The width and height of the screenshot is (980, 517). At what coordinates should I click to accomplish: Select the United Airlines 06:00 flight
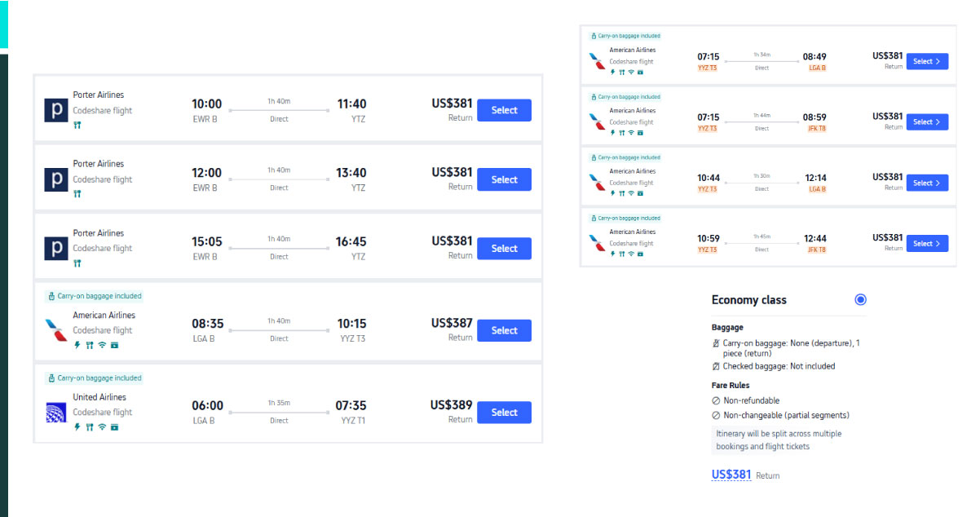504,413
